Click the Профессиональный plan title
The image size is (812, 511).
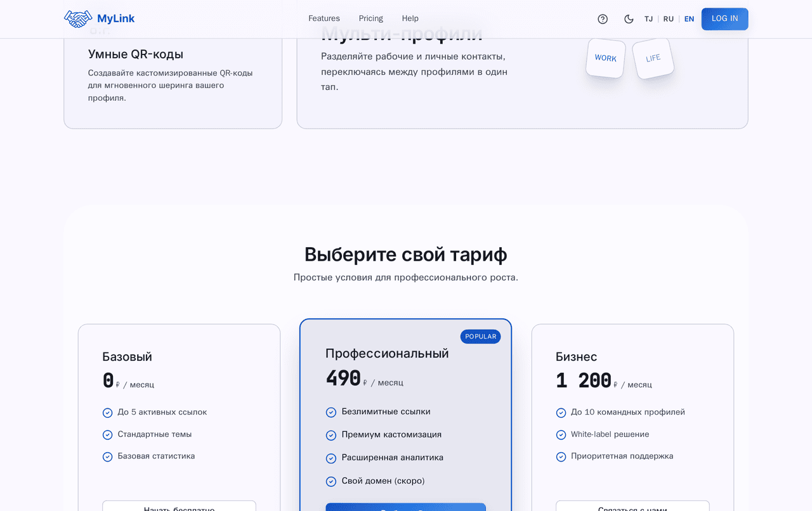(387, 353)
